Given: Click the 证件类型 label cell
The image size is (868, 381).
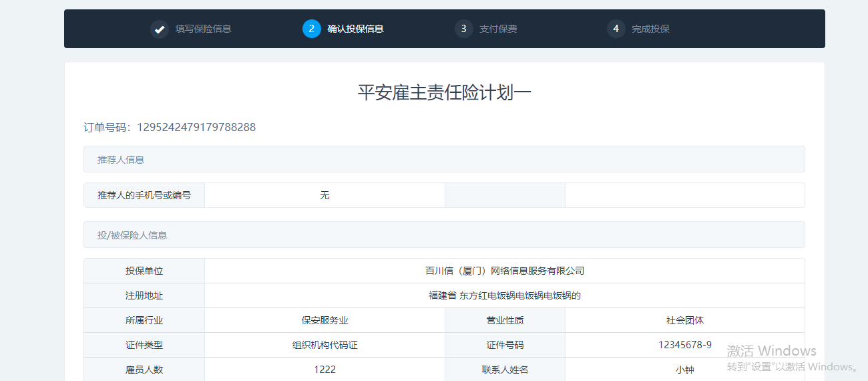Looking at the screenshot, I should [x=144, y=345].
